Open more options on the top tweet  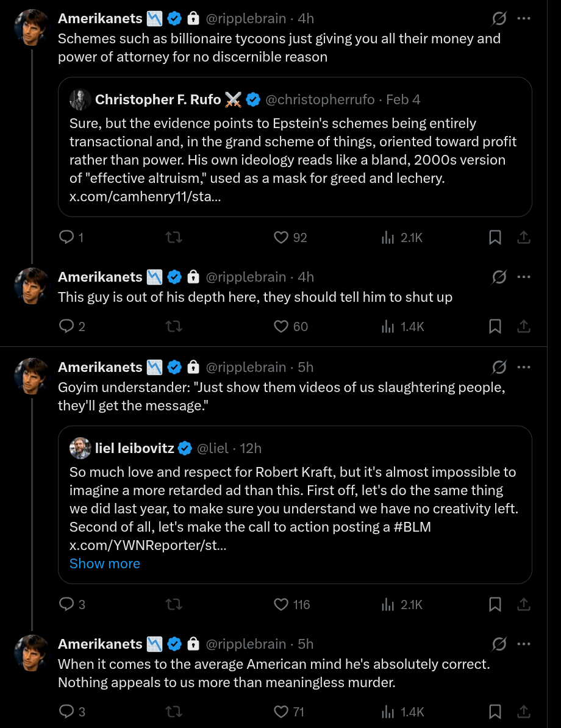click(523, 18)
